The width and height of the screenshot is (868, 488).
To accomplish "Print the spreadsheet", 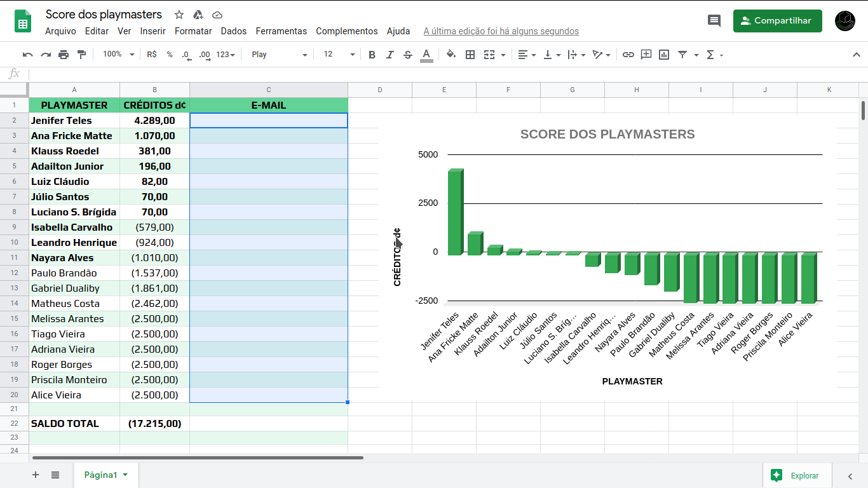I will pyautogui.click(x=64, y=55).
